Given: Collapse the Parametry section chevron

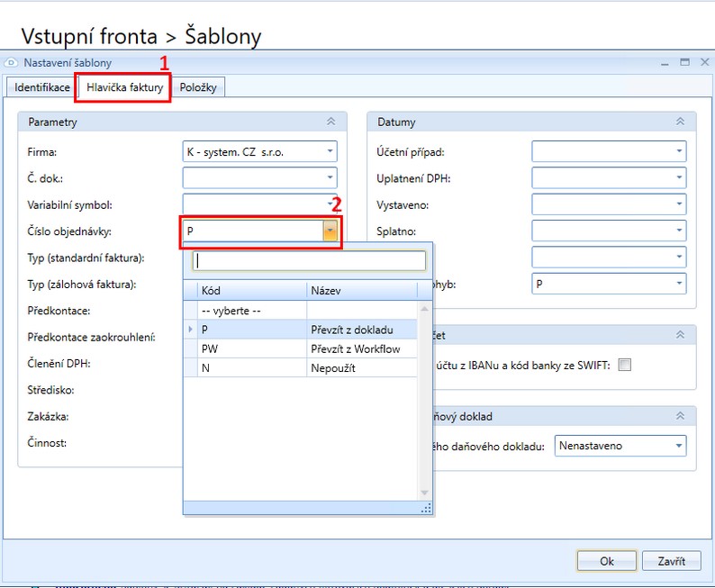Looking at the screenshot, I should (x=330, y=122).
